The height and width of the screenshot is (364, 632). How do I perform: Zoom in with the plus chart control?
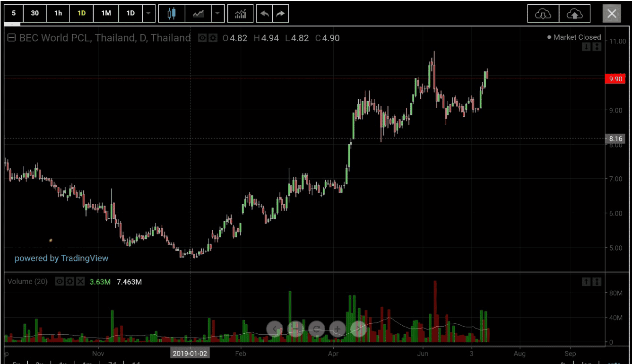pyautogui.click(x=338, y=329)
